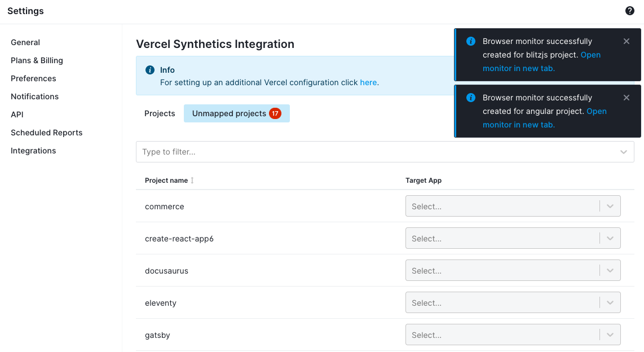Focus the Type to filter input

click(385, 152)
